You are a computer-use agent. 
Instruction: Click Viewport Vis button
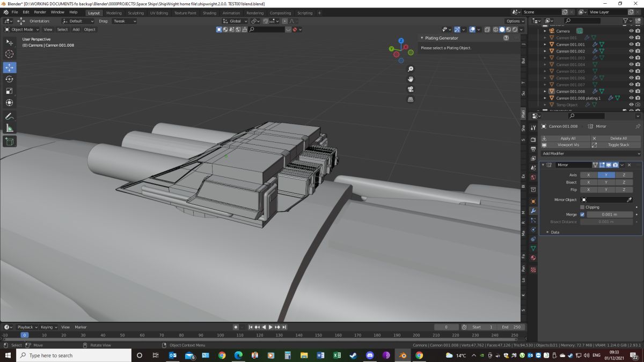(x=566, y=145)
